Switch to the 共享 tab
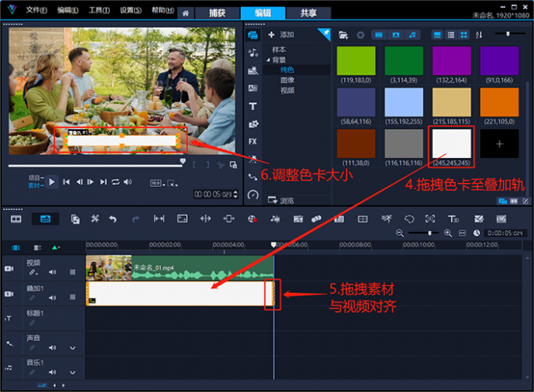This screenshot has width=534, height=392. 309,13
